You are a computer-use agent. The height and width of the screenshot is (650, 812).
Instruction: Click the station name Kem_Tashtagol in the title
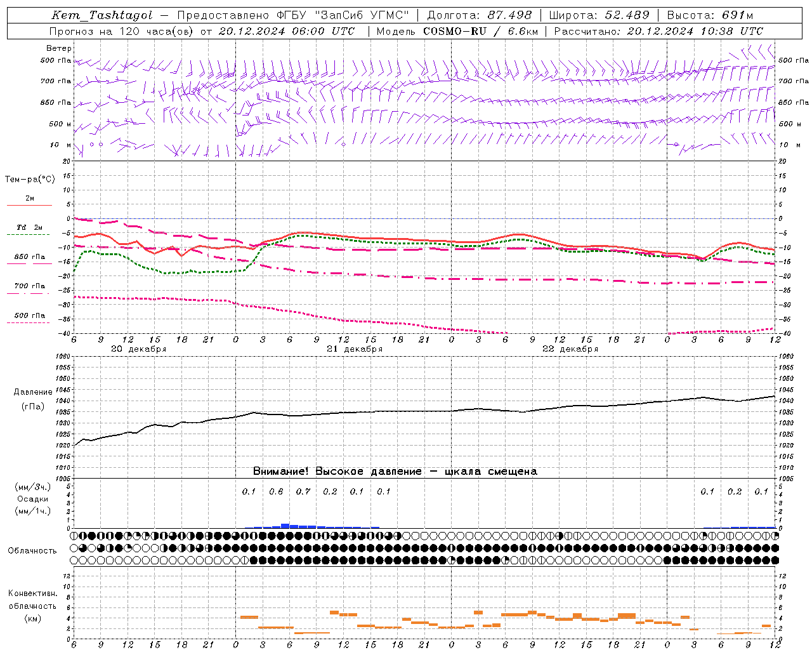point(101,16)
